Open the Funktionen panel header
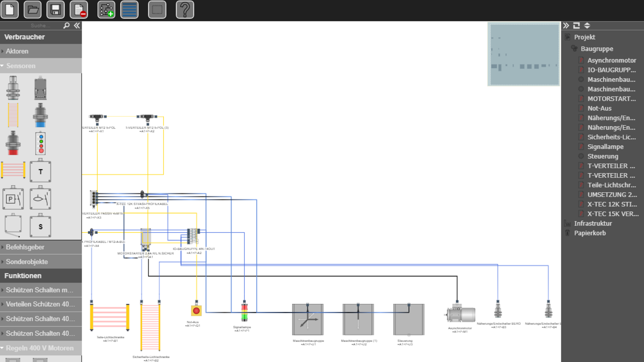This screenshot has width=644, height=362. [x=23, y=276]
